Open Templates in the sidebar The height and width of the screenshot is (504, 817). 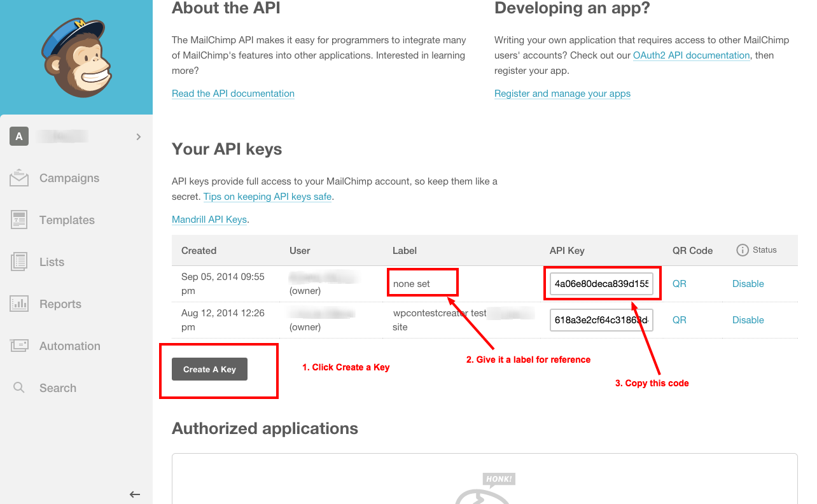pos(67,220)
